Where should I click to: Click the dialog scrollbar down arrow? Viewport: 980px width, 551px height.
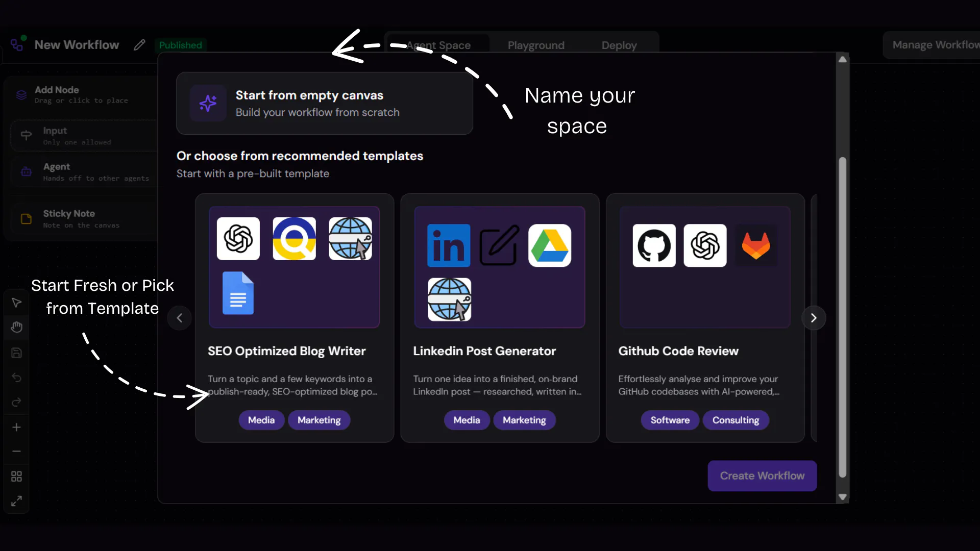843,497
